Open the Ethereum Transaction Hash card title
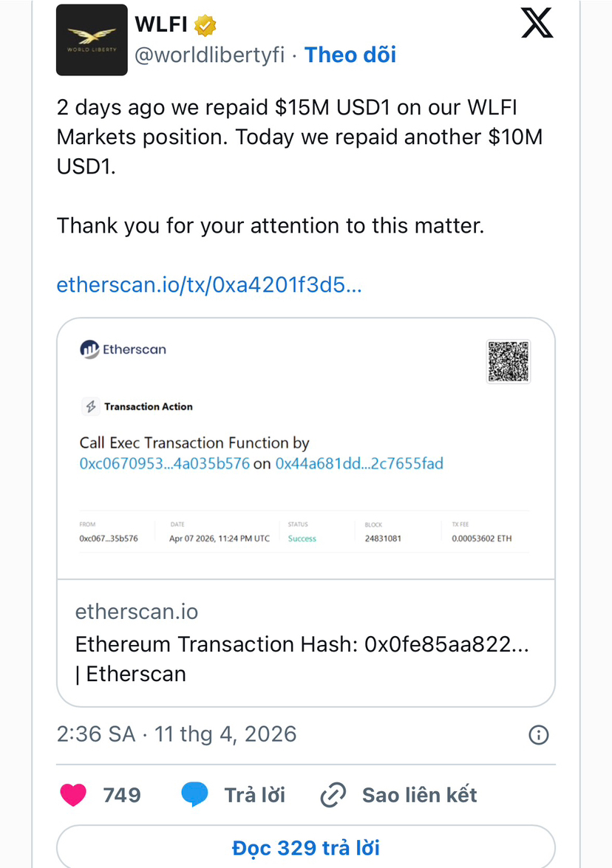Image resolution: width=612 pixels, height=868 pixels. tap(302, 645)
